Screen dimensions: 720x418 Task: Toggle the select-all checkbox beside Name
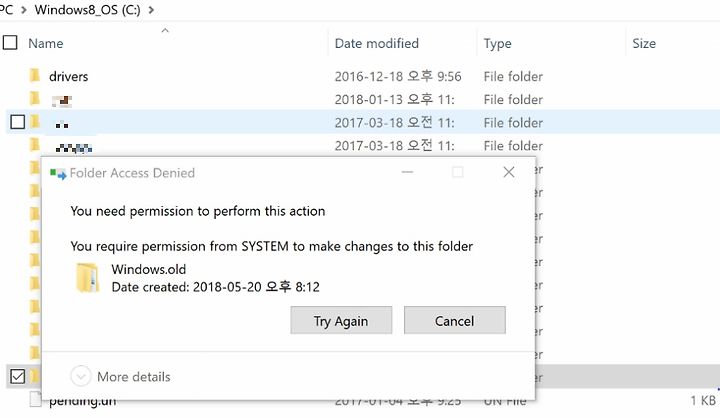10,43
